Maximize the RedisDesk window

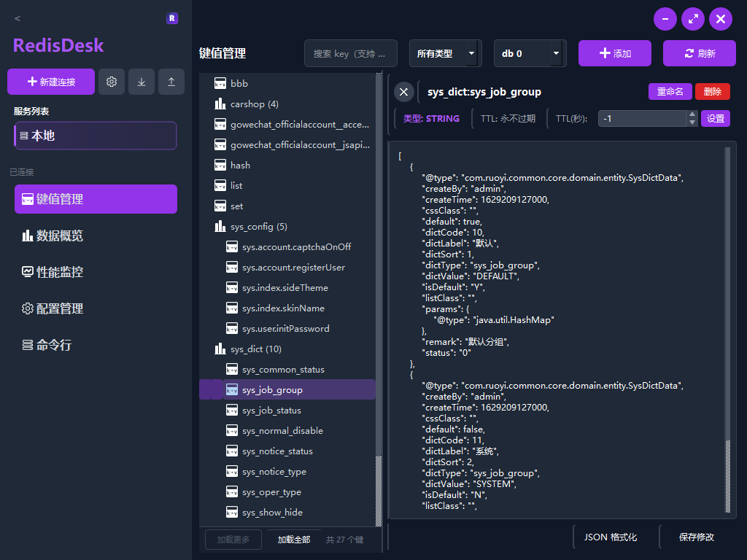pyautogui.click(x=693, y=19)
